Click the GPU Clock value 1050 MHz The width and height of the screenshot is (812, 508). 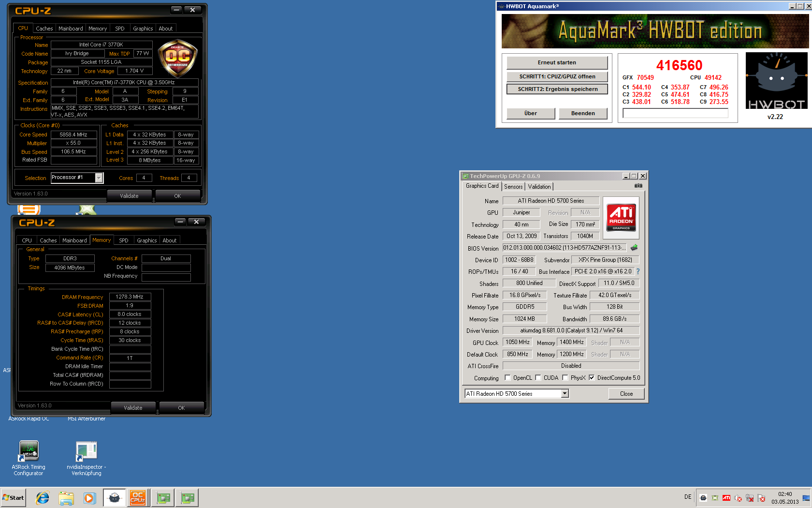pos(518,342)
